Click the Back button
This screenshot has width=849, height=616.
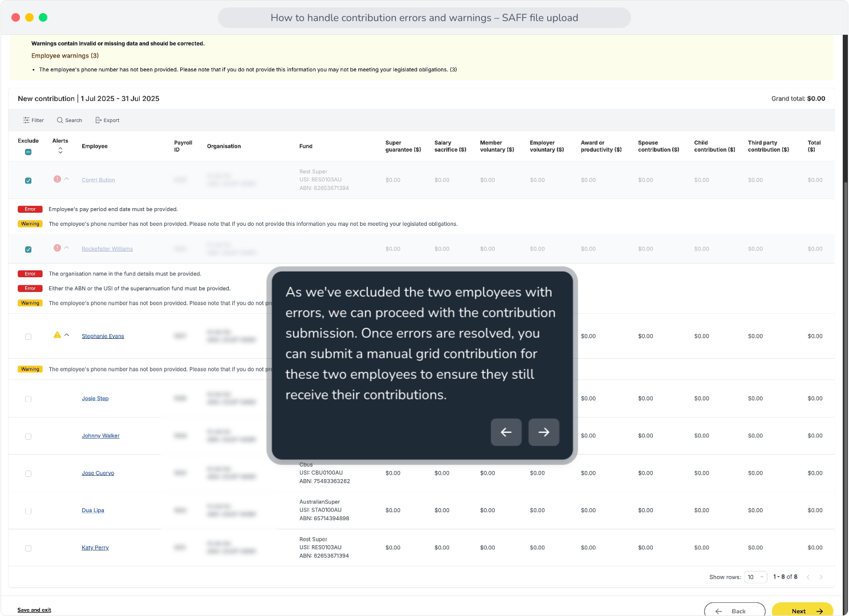734,609
